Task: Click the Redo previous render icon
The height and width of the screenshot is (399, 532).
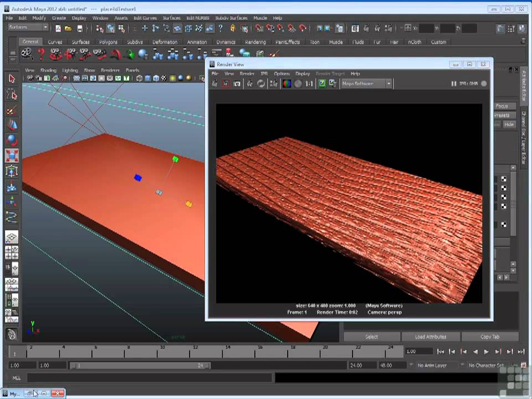Action: pos(215,84)
